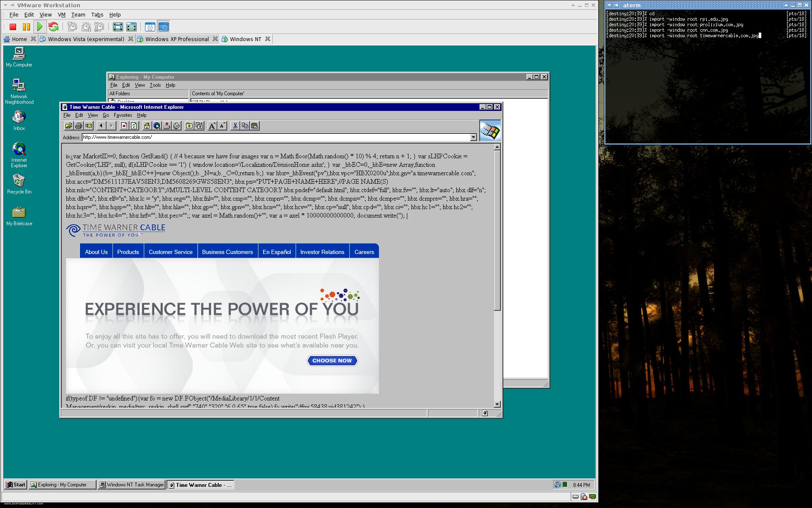Click the IE address field with timewarnercable URL
The image size is (812, 508).
[276, 137]
